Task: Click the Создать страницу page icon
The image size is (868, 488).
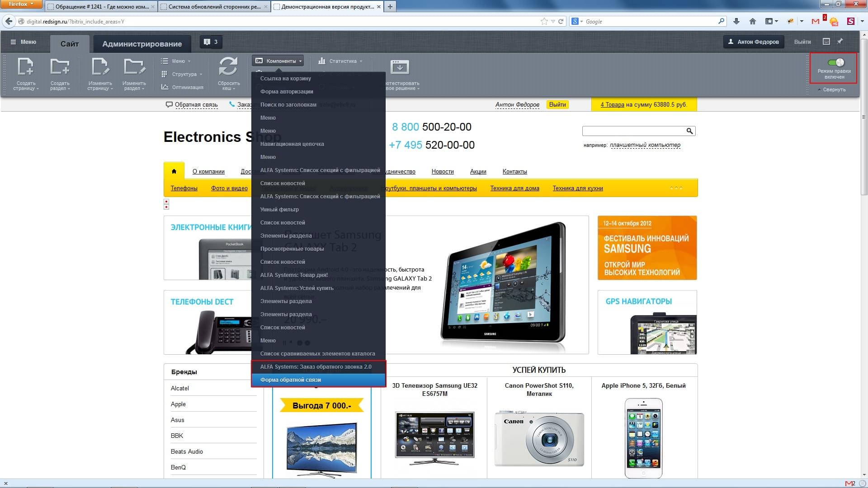Action: (x=25, y=66)
